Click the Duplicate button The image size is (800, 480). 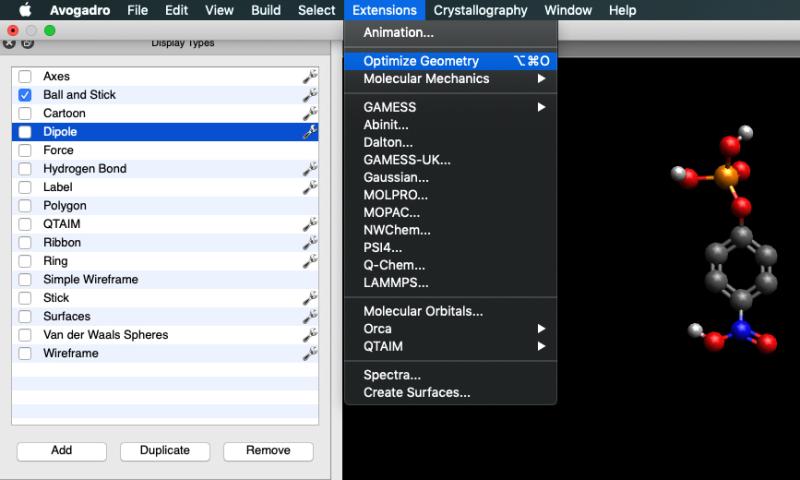[165, 451]
